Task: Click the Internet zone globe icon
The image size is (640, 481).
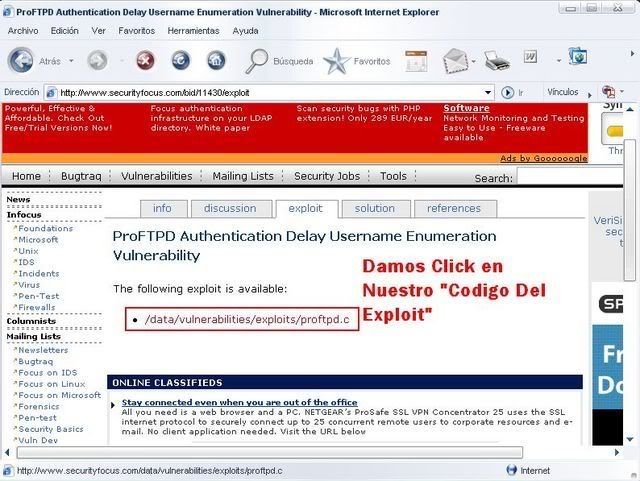Action: 511,470
